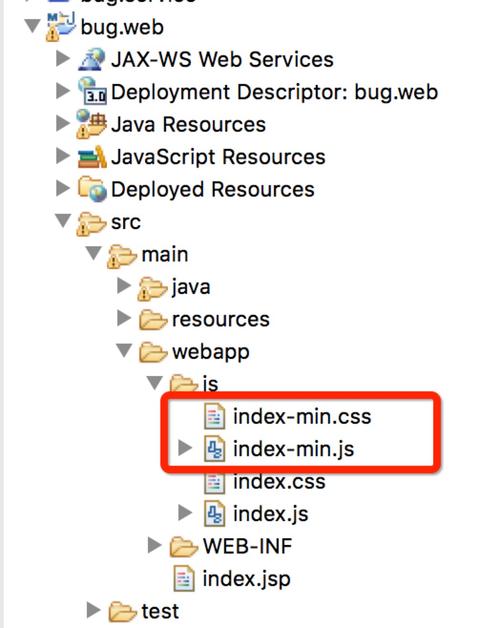500x628 pixels.
Task: Expand the WEB-INF folder
Action: point(154,545)
